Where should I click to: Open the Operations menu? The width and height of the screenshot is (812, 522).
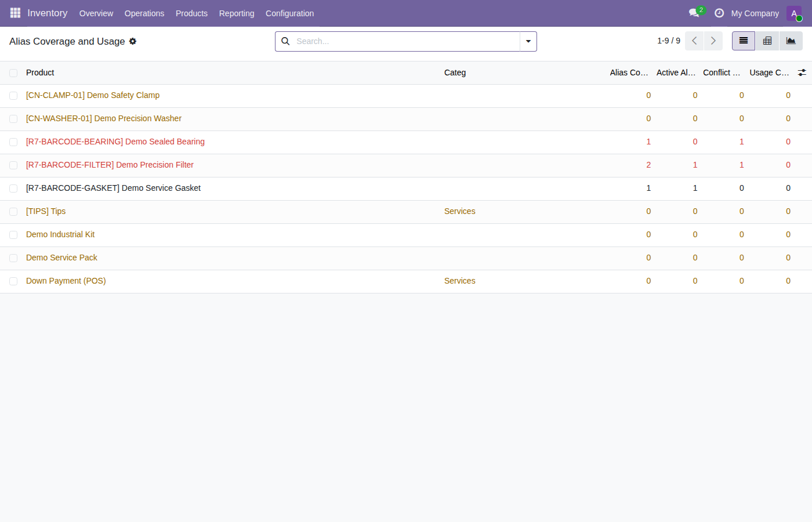(x=144, y=13)
